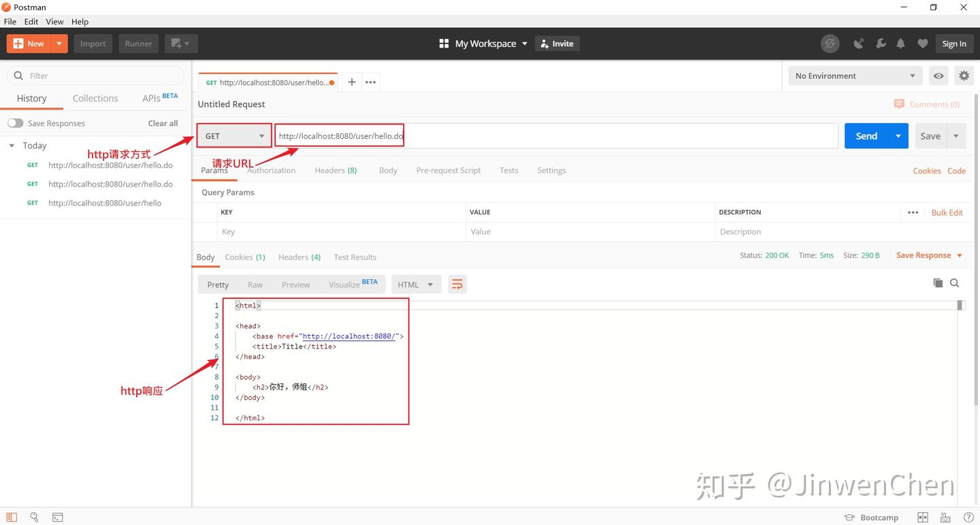Open the Pre-request Script tab
Viewport: 980px width, 525px height.
click(448, 170)
